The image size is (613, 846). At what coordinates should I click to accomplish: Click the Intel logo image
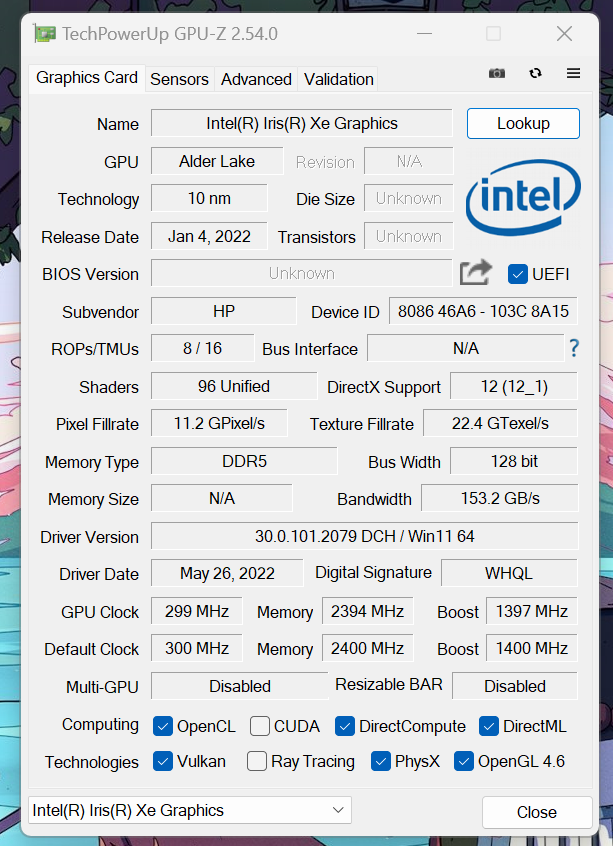523,197
